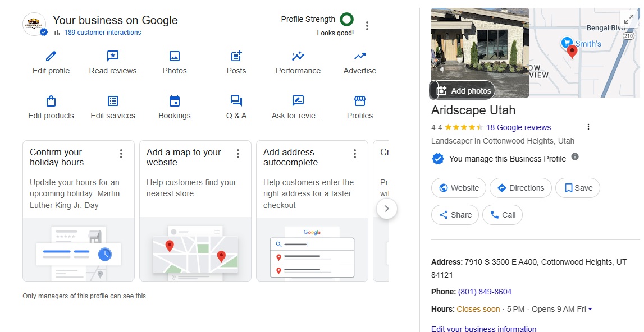
Task: Open the Edit services list icon
Action: [112, 102]
